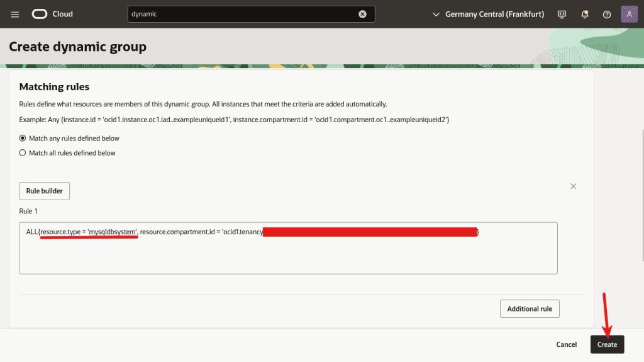Select Match any rules defined below
This screenshot has height=362, width=644.
23,139
